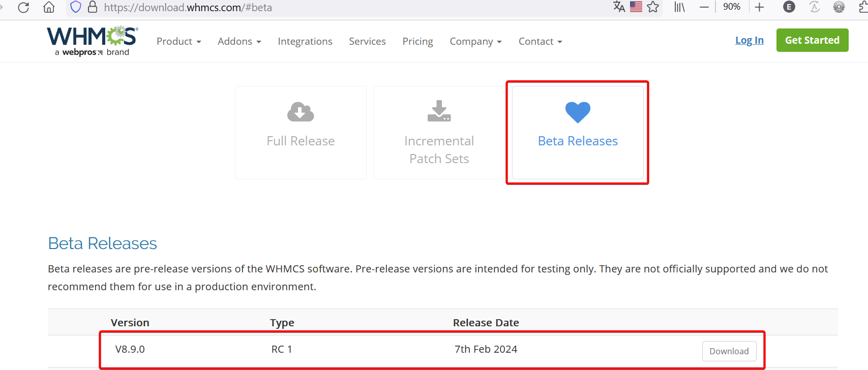The height and width of the screenshot is (370, 868).
Task: Click the RC 1 type cell
Action: [282, 349]
